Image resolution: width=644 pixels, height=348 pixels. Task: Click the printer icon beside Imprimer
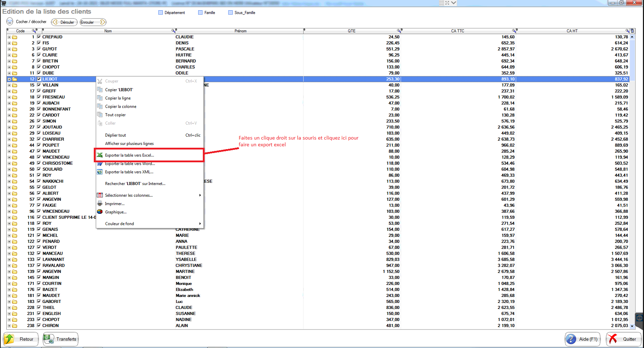(x=100, y=203)
